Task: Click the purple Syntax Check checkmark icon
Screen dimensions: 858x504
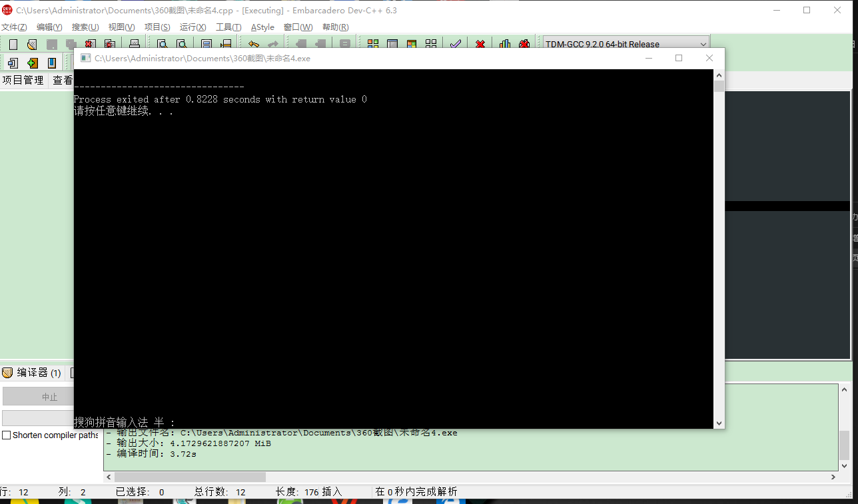Action: (x=456, y=45)
